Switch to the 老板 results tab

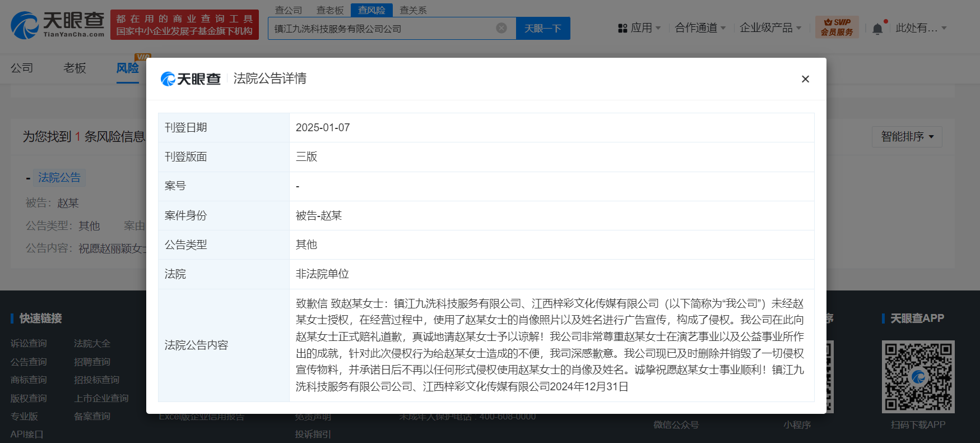(x=75, y=68)
